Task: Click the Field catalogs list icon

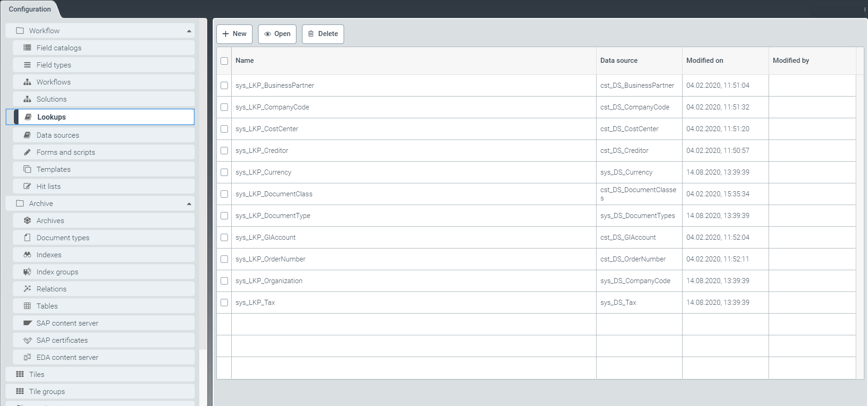Action: click(27, 48)
